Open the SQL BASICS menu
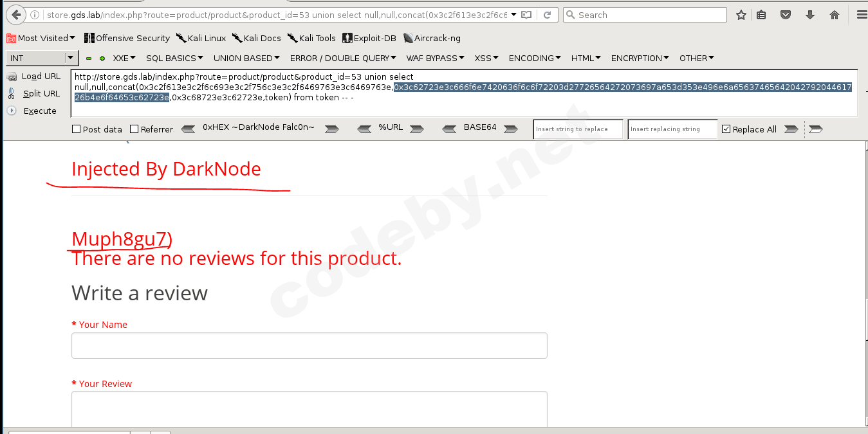Viewport: 868px width, 434px height. pyautogui.click(x=174, y=58)
